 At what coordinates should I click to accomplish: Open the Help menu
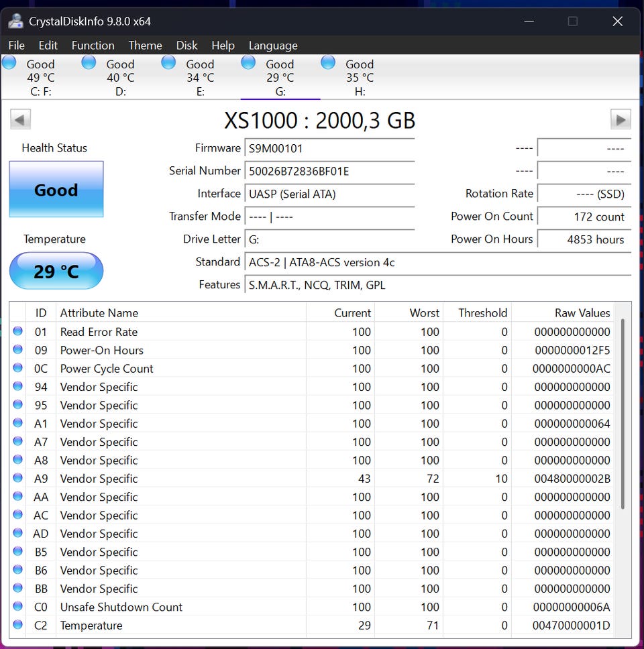pyautogui.click(x=223, y=46)
